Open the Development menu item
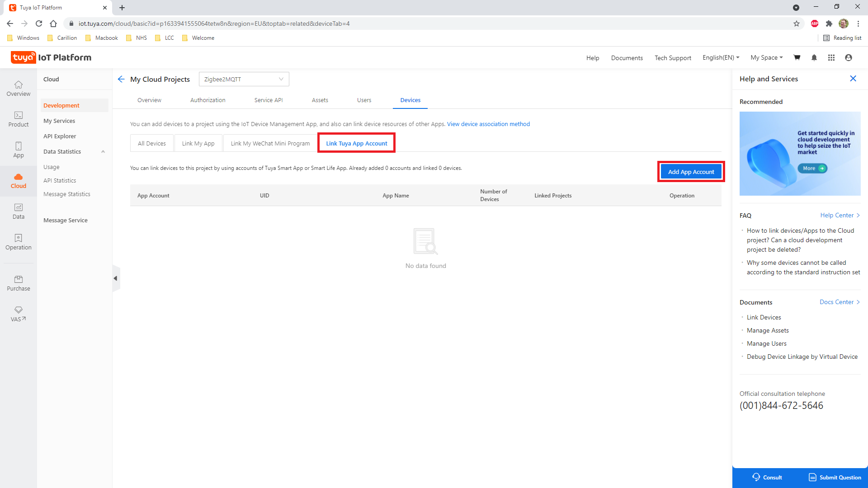 tap(75, 105)
